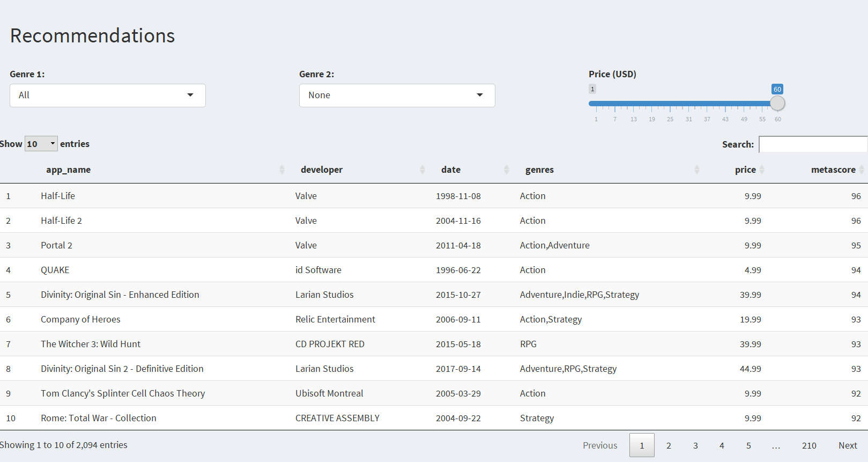Open the Show entries count dropdown

pos(41,144)
